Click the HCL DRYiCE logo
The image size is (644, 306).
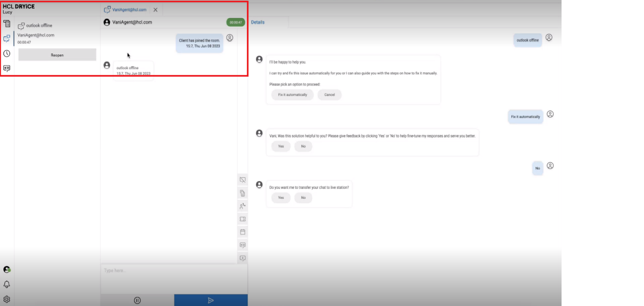pyautogui.click(x=18, y=6)
